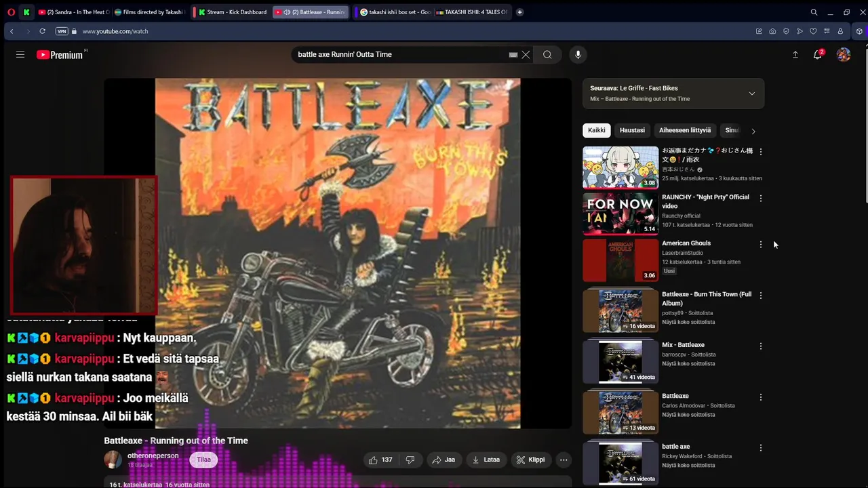Open the Opera VPN badge
Image resolution: width=868 pixels, height=488 pixels.
pos(62,31)
